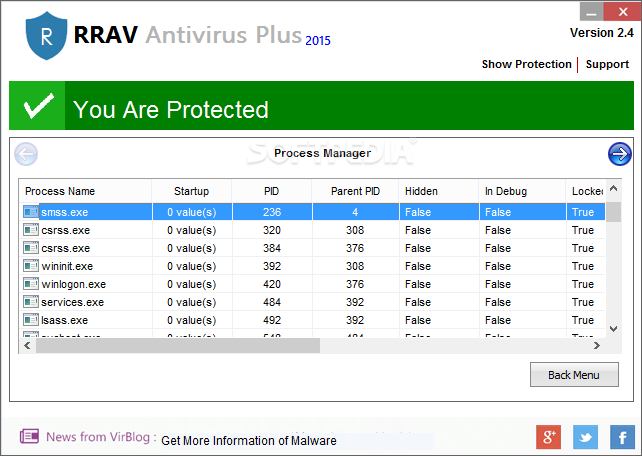Go to previous panel with left arrow
642x456 pixels.
click(x=26, y=154)
